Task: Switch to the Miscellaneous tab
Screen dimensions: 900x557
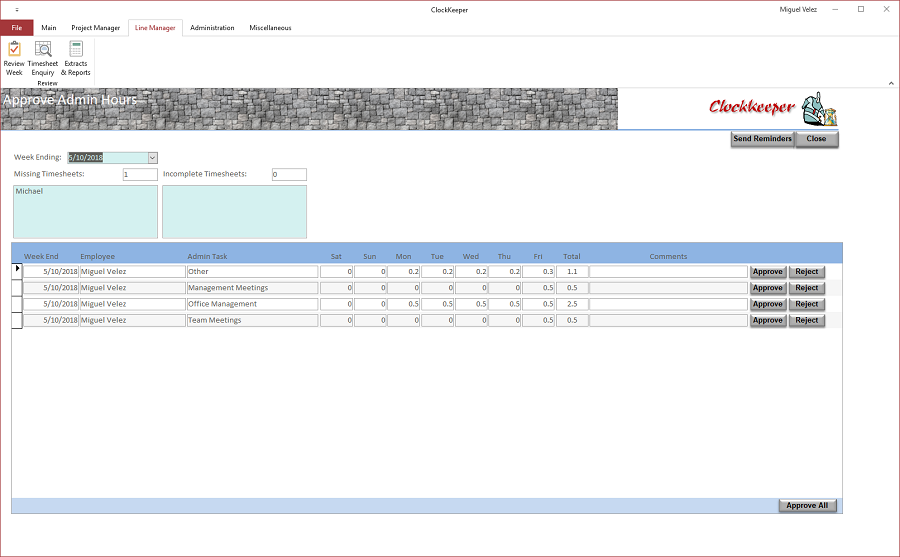Action: point(270,28)
